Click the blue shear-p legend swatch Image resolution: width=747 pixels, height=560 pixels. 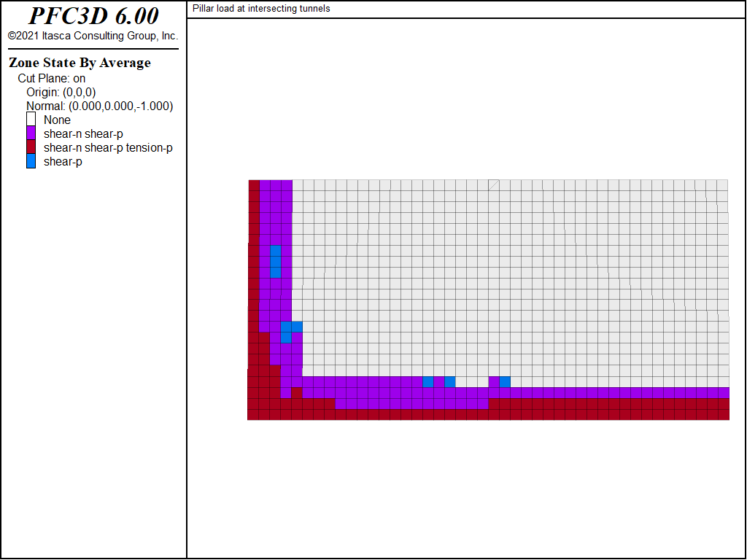[31, 161]
